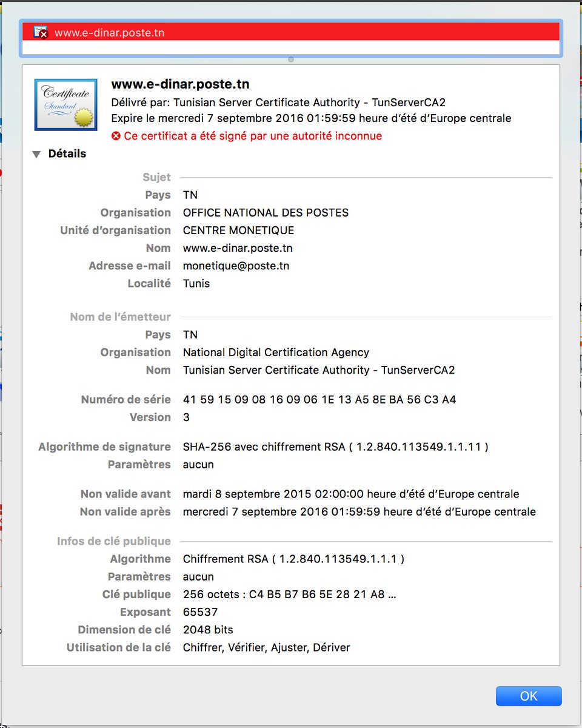Click the Détails label
582x728 pixels.
pos(67,154)
